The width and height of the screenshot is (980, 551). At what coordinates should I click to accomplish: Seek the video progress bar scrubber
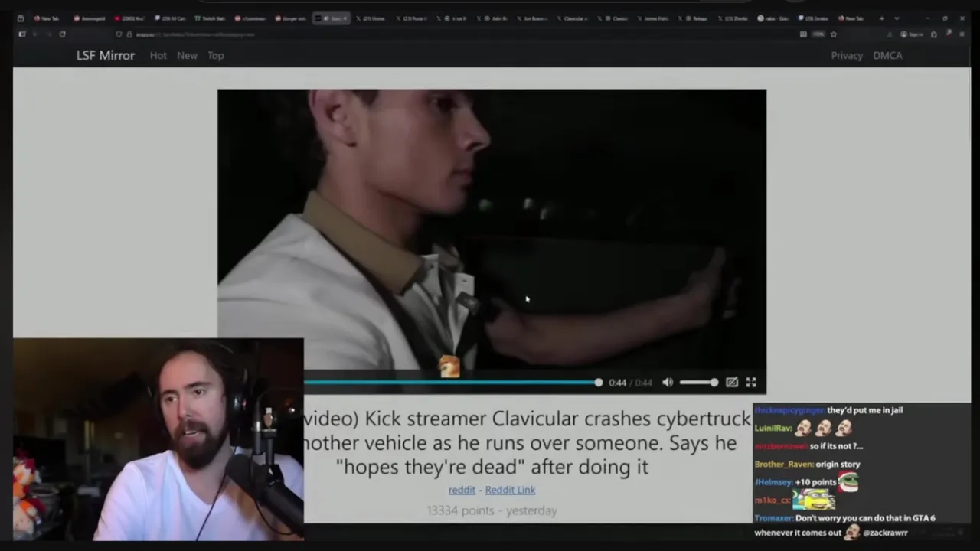(x=598, y=382)
